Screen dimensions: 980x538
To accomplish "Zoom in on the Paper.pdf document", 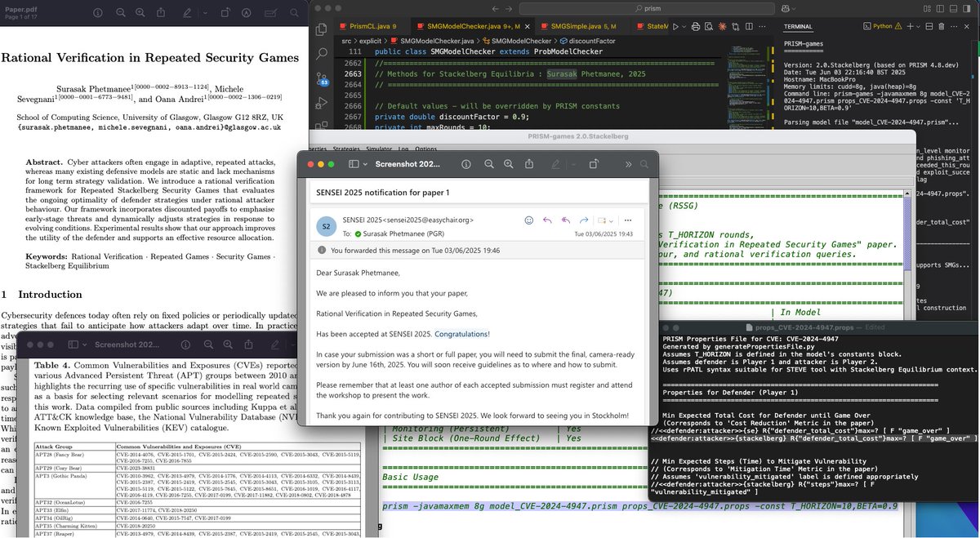I will pyautogui.click(x=140, y=13).
